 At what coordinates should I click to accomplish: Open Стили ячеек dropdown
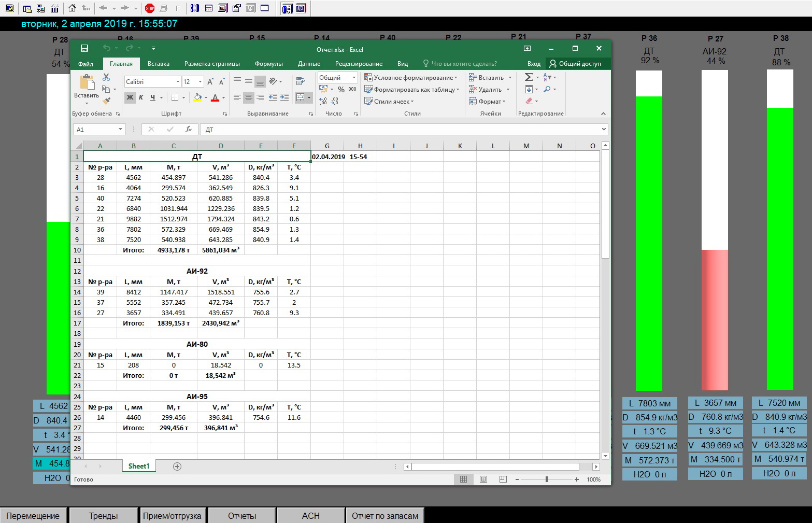pyautogui.click(x=390, y=102)
